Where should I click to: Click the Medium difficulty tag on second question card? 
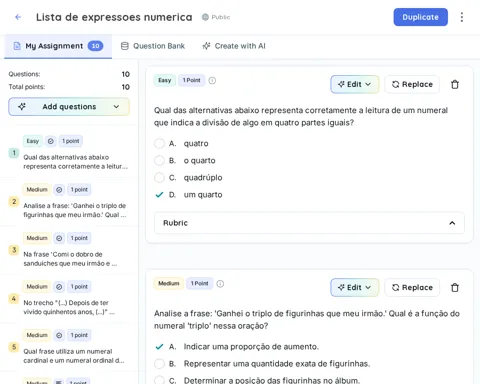point(169,283)
